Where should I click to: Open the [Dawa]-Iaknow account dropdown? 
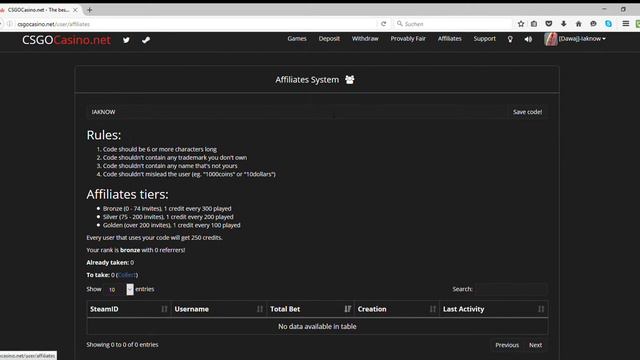pyautogui.click(x=582, y=39)
